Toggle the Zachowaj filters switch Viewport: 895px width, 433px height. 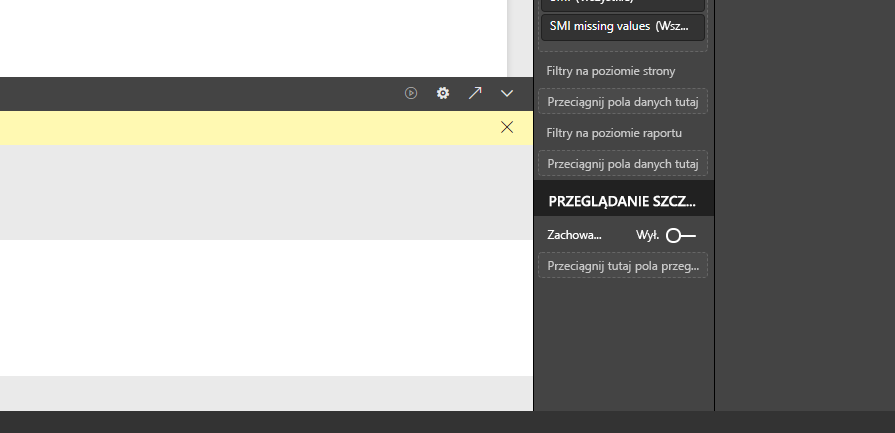point(681,235)
